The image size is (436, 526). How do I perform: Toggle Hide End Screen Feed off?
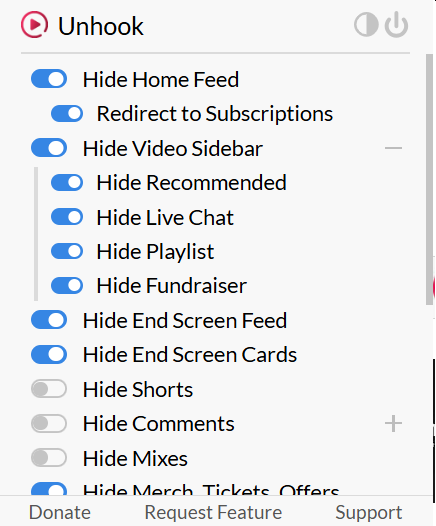(49, 320)
